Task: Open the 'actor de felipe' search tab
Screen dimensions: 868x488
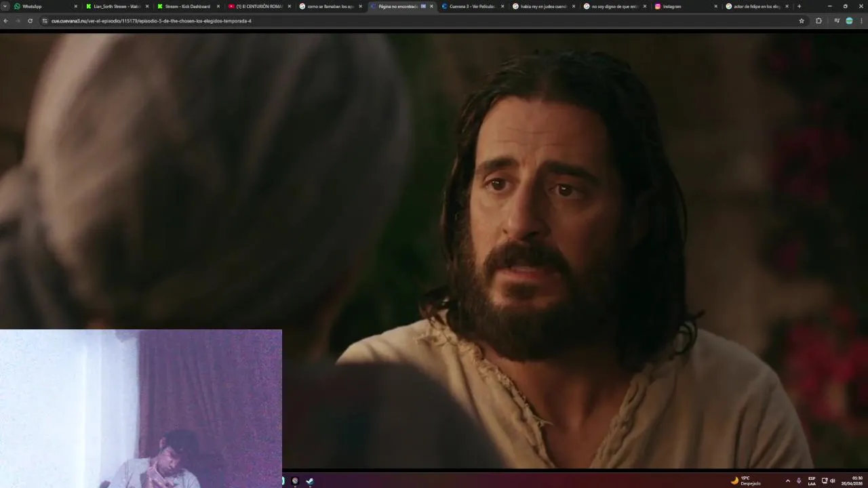Action: [755, 6]
